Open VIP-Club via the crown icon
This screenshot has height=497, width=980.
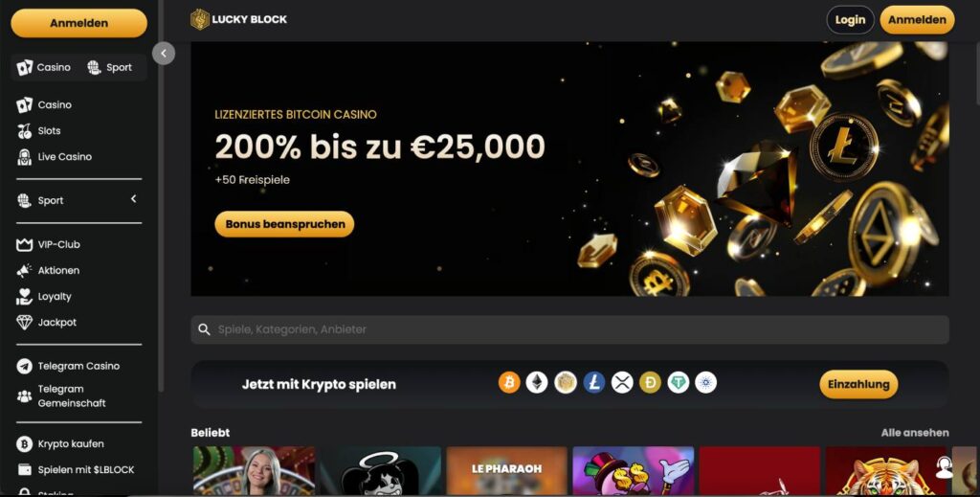pyautogui.click(x=24, y=244)
